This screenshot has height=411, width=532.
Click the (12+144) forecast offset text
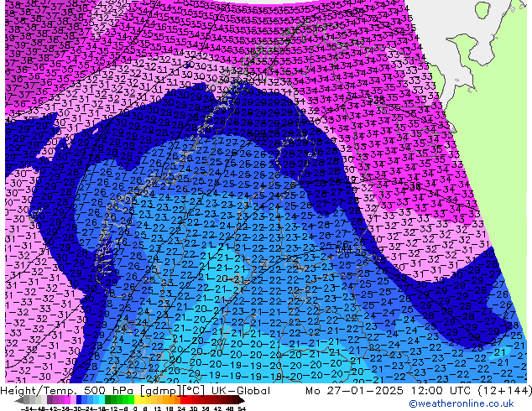[x=504, y=391]
